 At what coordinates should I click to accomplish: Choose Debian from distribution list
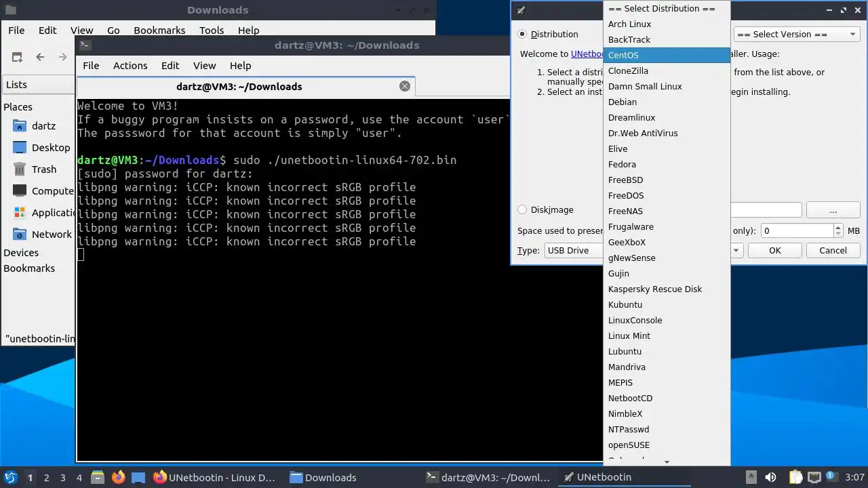(667, 102)
